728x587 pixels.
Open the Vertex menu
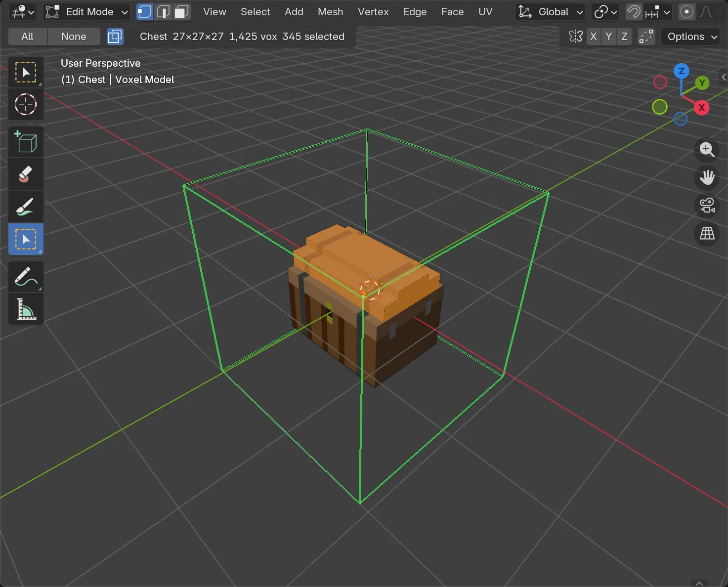tap(373, 12)
